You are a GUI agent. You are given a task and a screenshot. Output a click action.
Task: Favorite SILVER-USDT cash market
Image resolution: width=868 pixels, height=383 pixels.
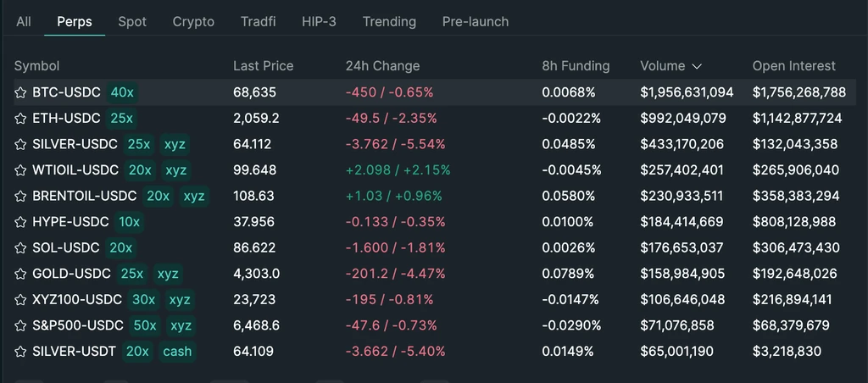pos(20,352)
